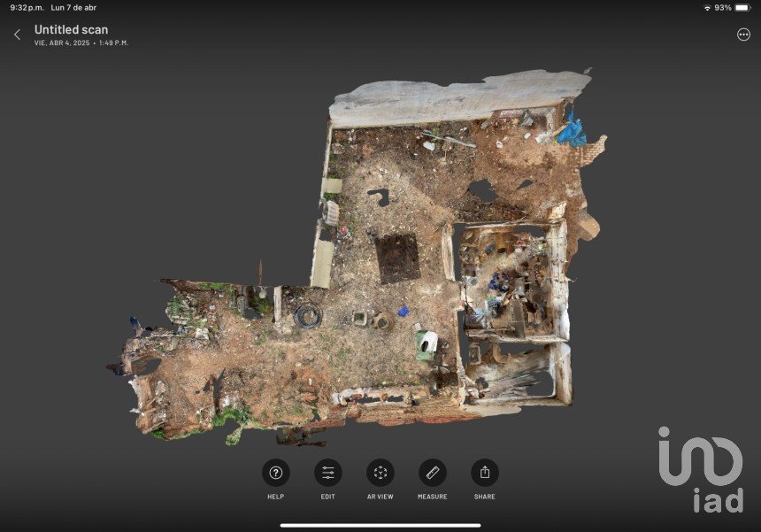Image resolution: width=761 pixels, height=532 pixels.
Task: Tap the 9:32 p.m. clock in status bar
Action: click(x=27, y=8)
